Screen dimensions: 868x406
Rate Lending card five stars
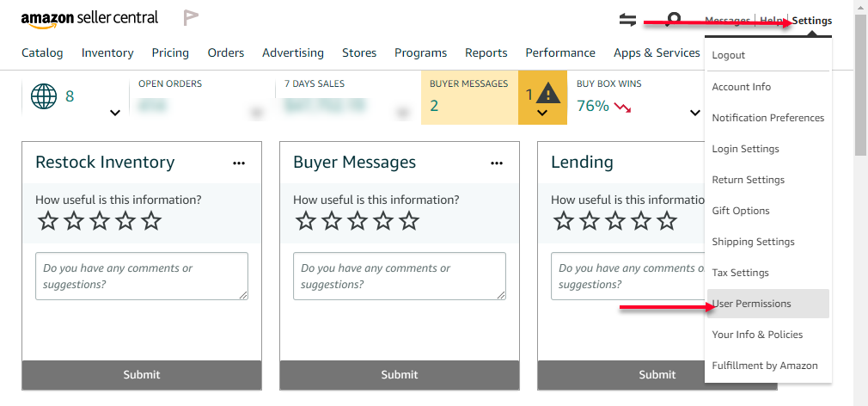(667, 221)
